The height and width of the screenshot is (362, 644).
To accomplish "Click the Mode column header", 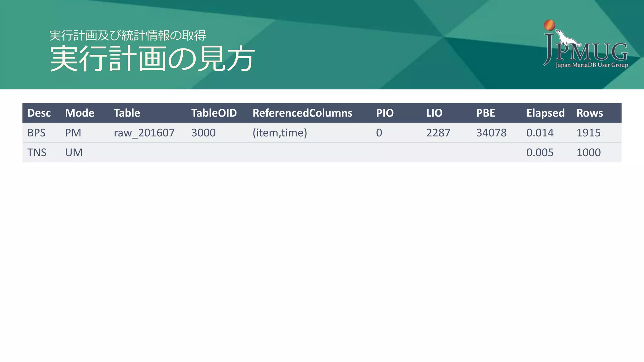I will [80, 113].
